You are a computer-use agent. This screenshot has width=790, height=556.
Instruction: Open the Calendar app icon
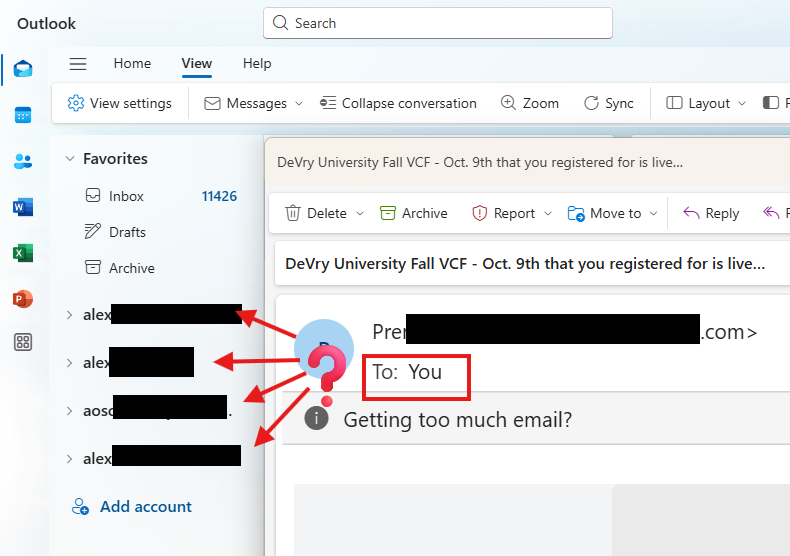pos(23,115)
